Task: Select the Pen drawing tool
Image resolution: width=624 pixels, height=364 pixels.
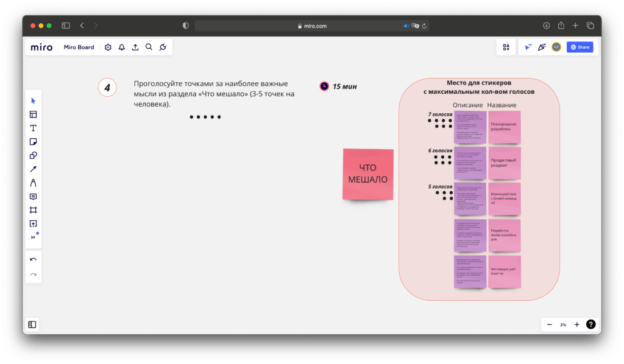Action: (34, 183)
